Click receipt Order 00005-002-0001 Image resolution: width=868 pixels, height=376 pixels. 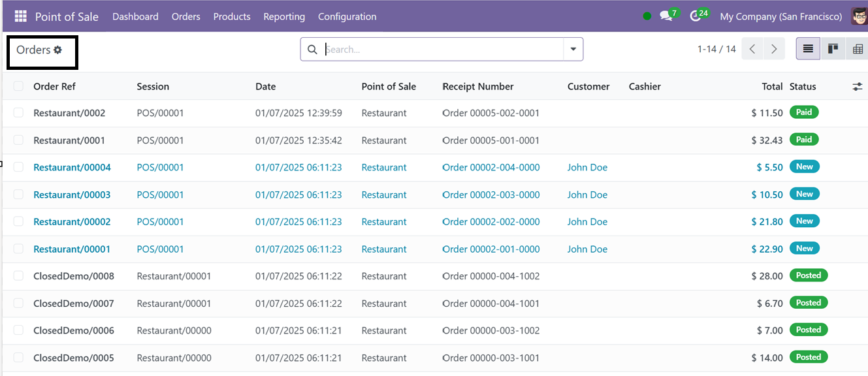tap(491, 113)
